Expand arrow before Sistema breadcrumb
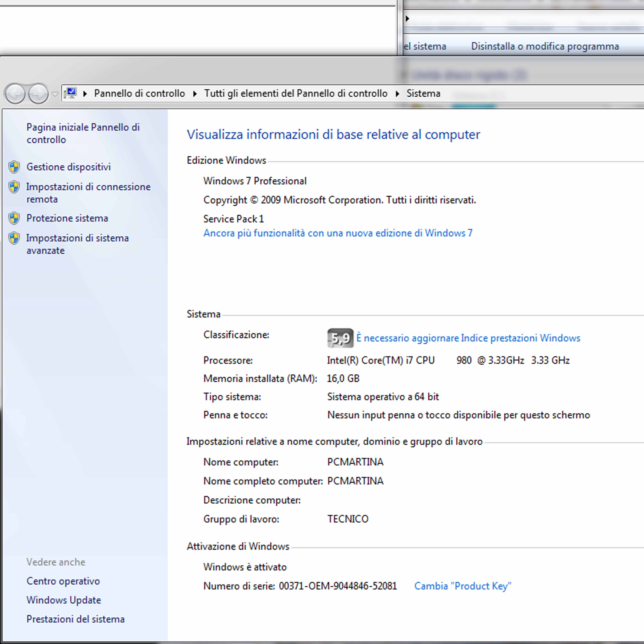This screenshot has width=644, height=644. click(x=397, y=94)
